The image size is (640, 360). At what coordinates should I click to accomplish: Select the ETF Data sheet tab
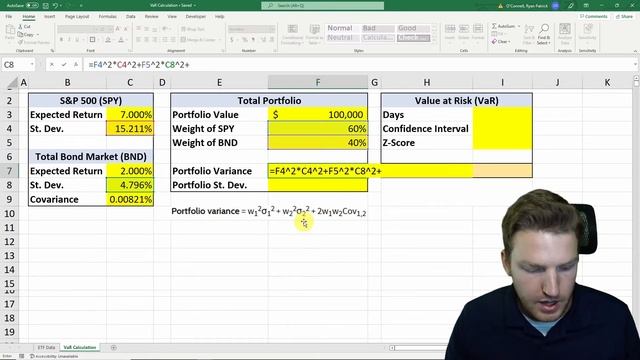46,347
